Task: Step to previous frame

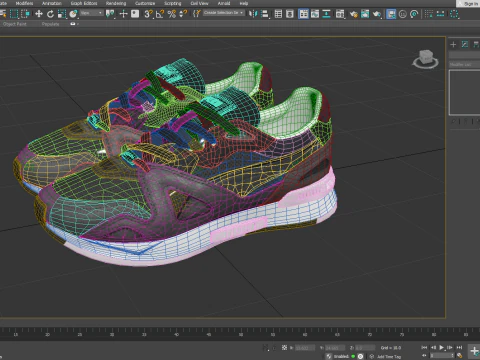Action: [x=433, y=347]
